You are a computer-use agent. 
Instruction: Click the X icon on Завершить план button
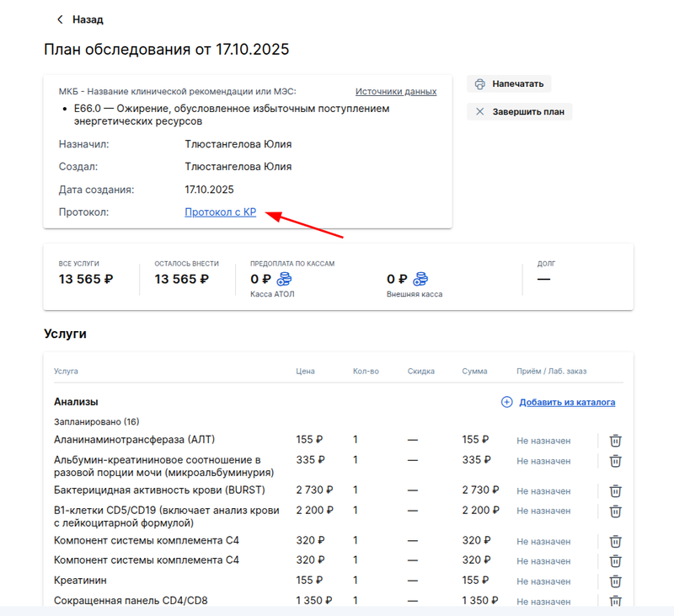pyautogui.click(x=480, y=111)
